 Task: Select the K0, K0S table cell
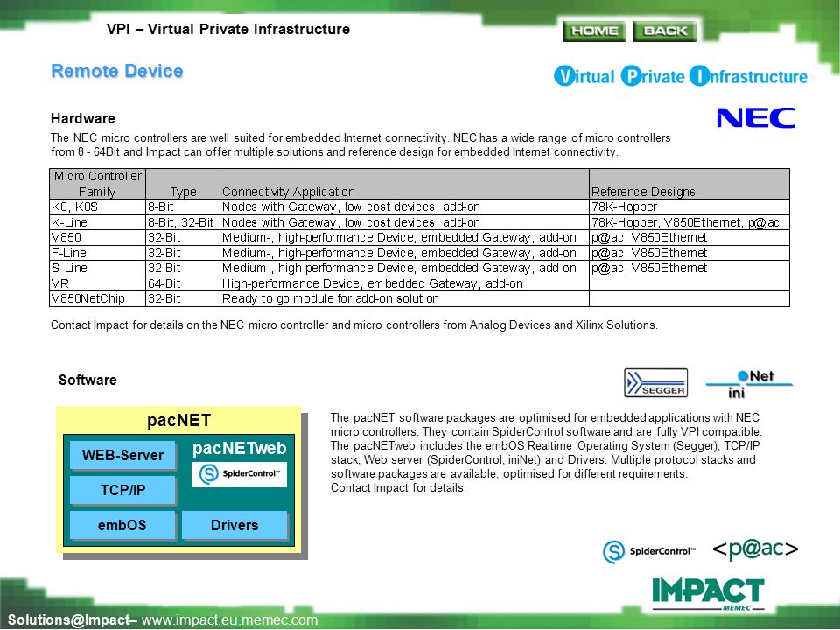click(97, 206)
